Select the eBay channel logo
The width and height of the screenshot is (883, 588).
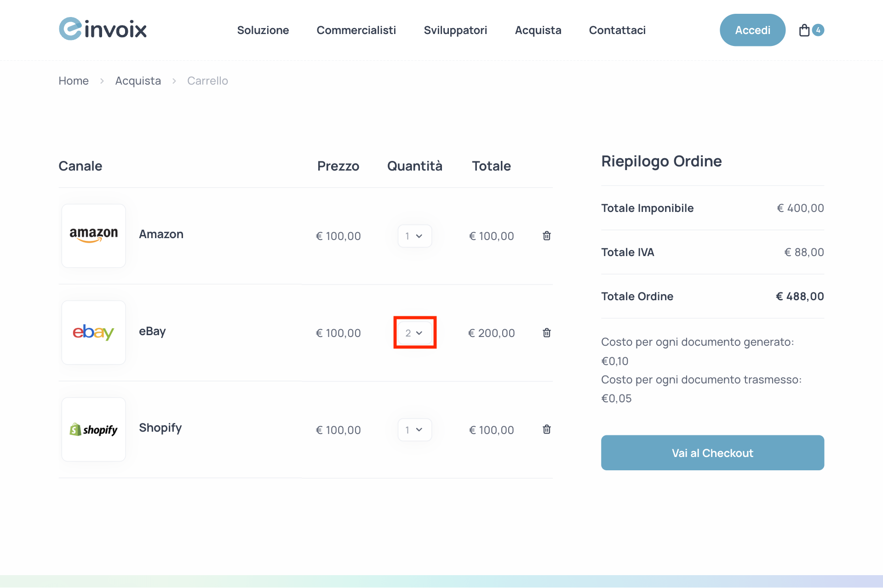tap(93, 332)
